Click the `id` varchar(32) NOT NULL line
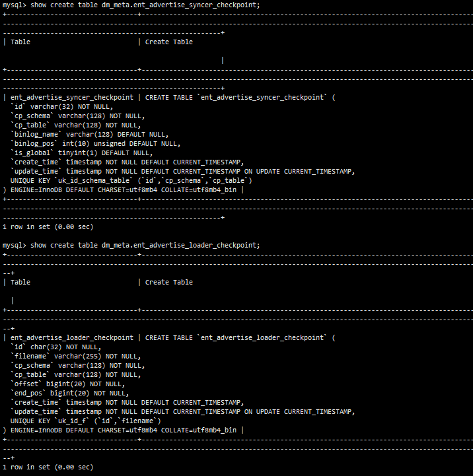This screenshot has height=476, width=473. tap(62, 106)
